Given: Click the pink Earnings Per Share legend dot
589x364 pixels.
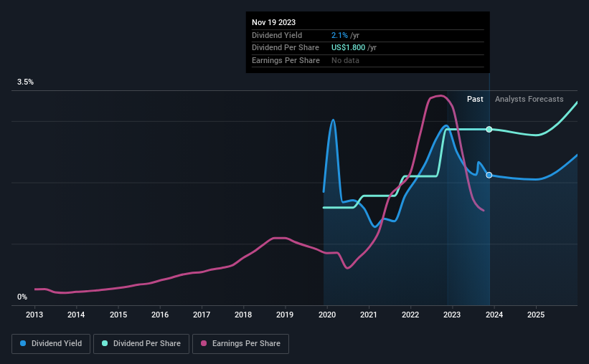Looking at the screenshot, I should pos(204,343).
